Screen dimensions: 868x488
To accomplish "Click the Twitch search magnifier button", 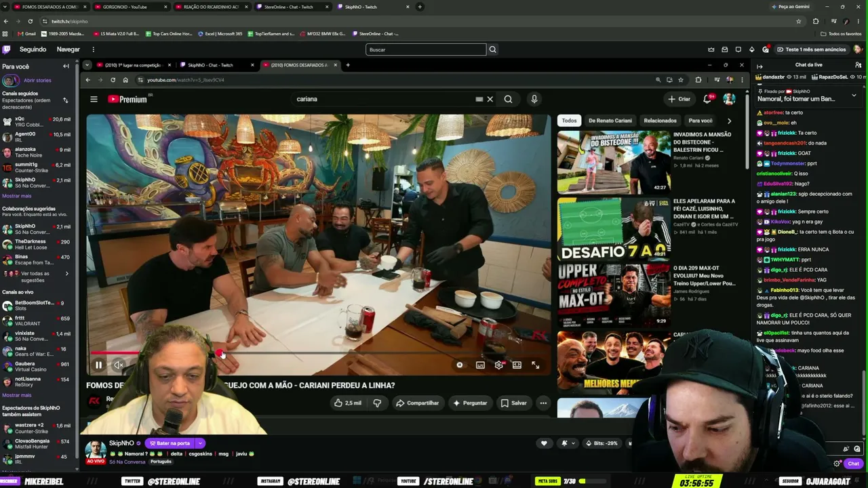I will tap(493, 49).
